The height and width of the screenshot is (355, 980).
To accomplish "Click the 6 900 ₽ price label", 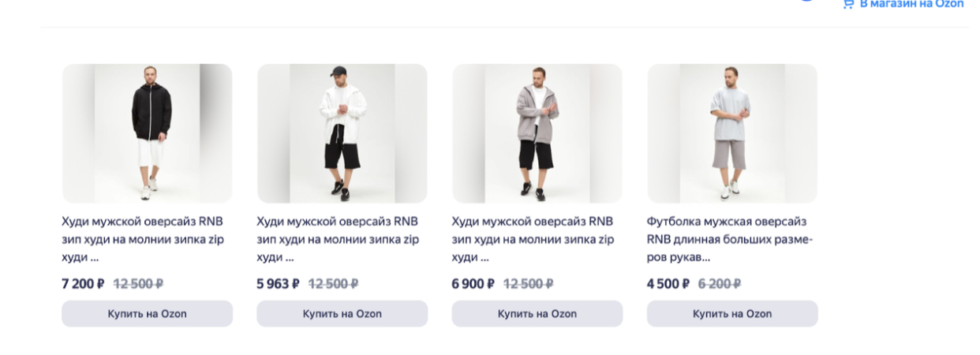I will click(473, 284).
